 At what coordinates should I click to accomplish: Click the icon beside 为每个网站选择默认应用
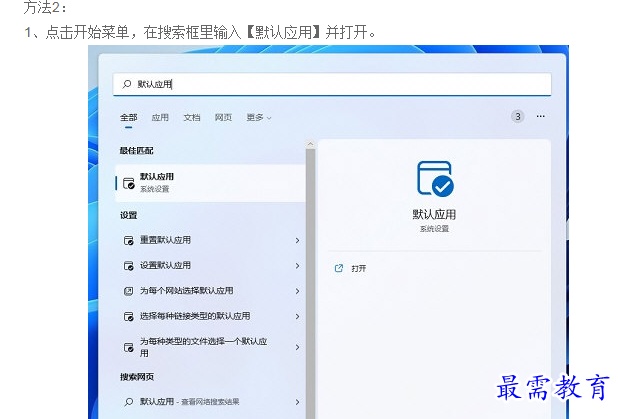(x=128, y=291)
